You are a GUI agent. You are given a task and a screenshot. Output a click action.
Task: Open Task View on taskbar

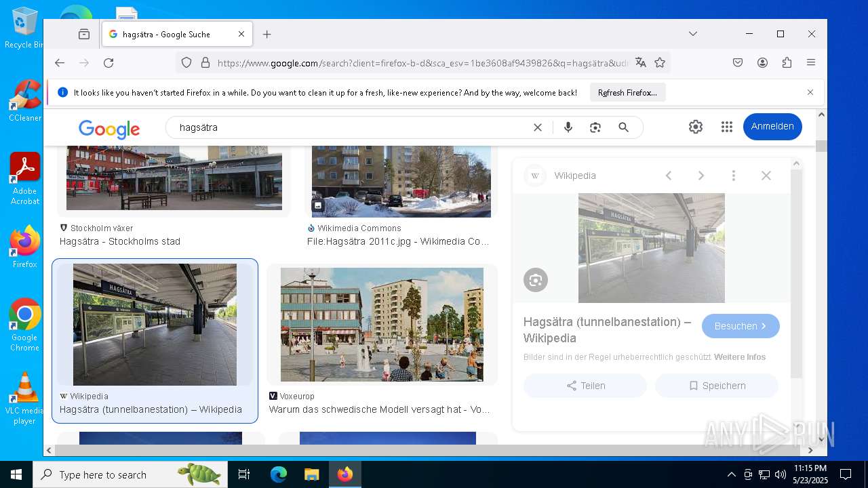click(244, 474)
